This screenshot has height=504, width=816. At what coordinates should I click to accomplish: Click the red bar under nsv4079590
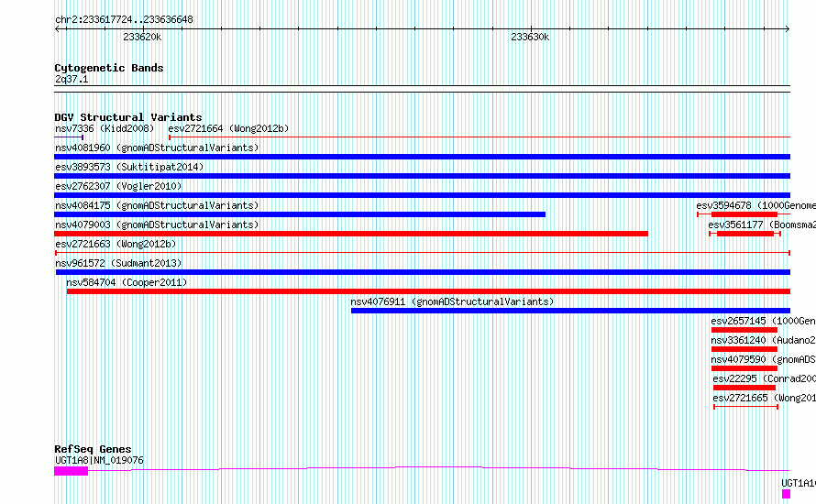(x=744, y=368)
